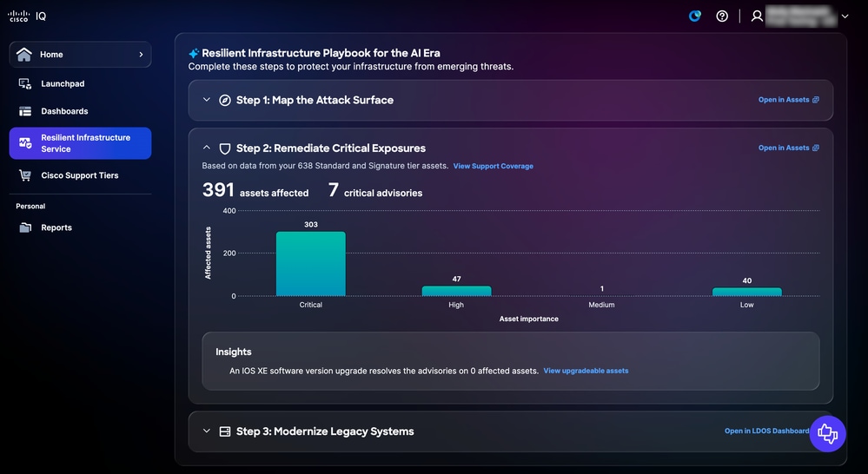Select the Low bar in chart
The image size is (868, 474).
tap(746, 292)
